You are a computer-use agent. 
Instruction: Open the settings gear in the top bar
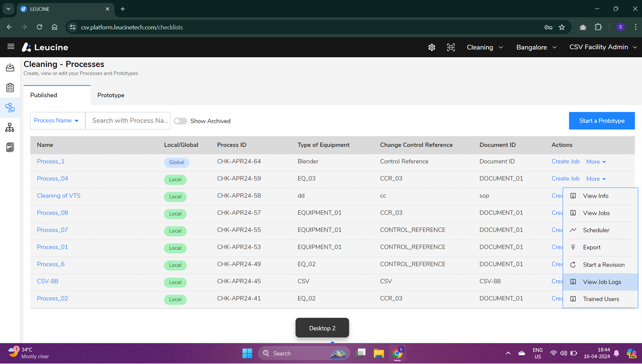point(431,47)
